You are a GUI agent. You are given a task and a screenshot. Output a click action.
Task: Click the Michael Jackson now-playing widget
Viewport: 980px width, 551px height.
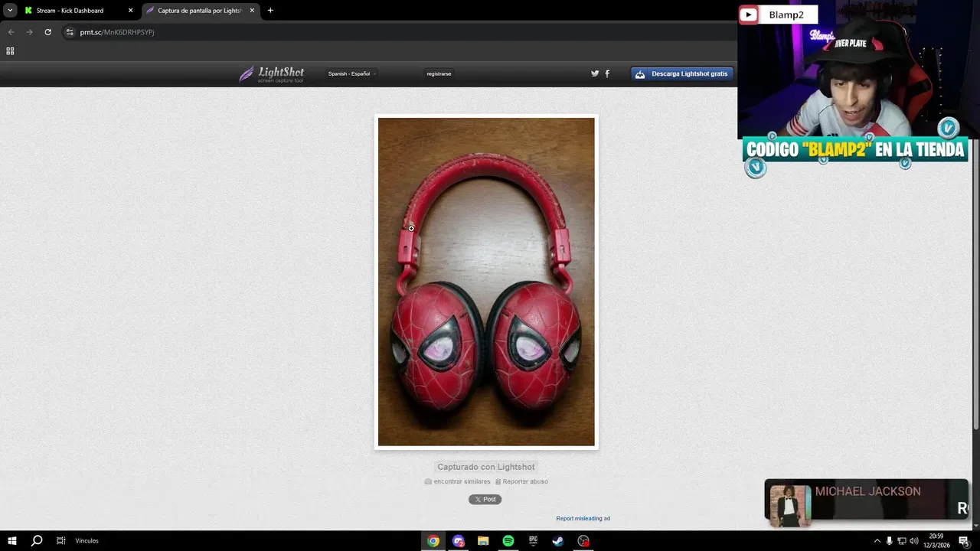pyautogui.click(x=867, y=499)
